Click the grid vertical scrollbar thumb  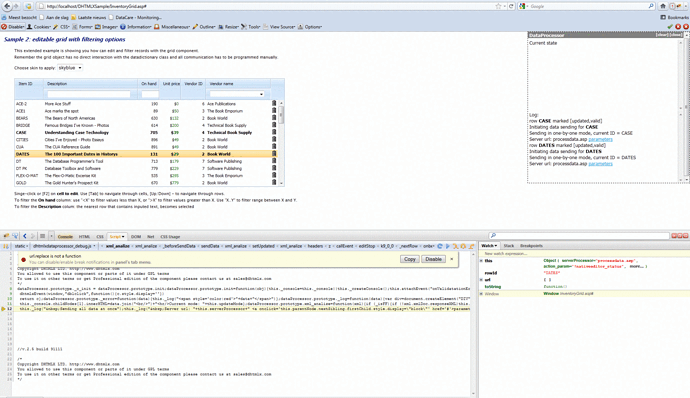(x=281, y=114)
